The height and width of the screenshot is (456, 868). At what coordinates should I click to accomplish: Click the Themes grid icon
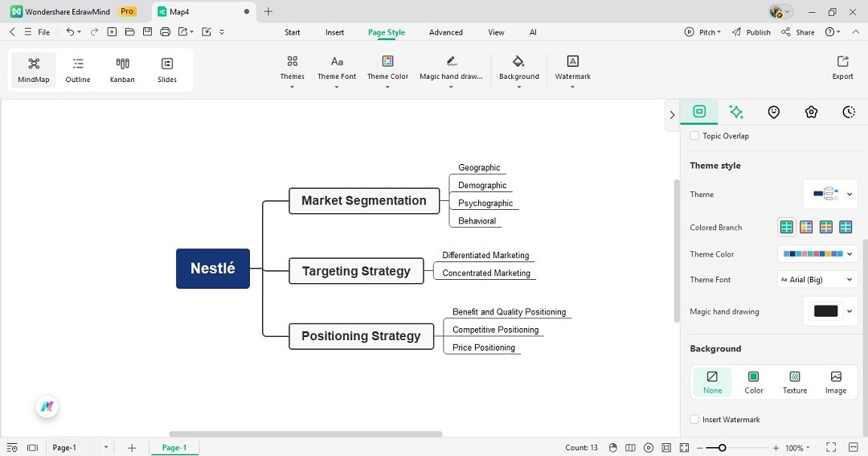(x=293, y=61)
